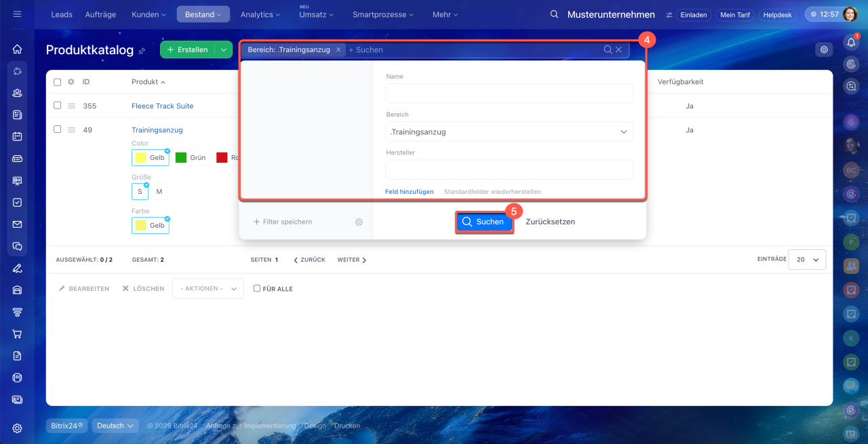The width and height of the screenshot is (868, 444).
Task: Expand the Bereich dropdown in filter panel
Action: click(x=509, y=132)
